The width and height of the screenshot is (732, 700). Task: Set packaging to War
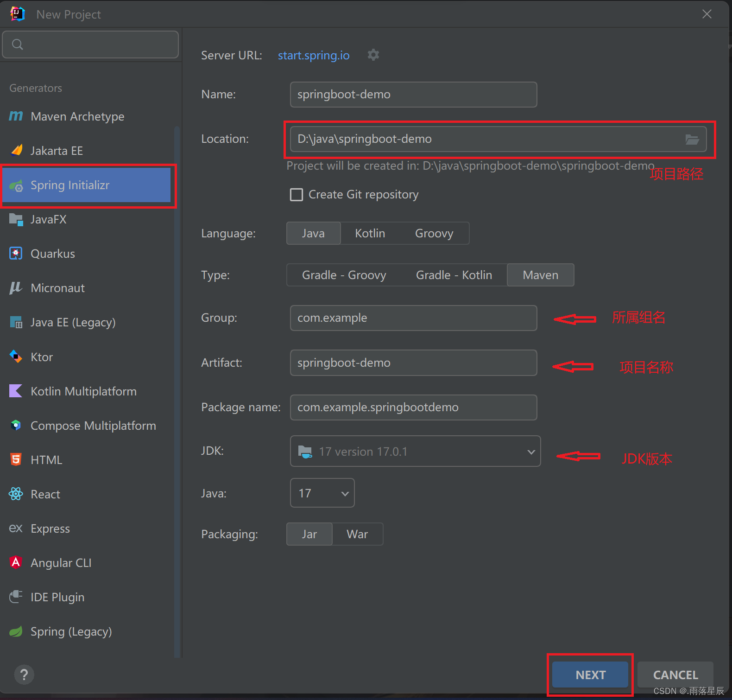tap(357, 534)
